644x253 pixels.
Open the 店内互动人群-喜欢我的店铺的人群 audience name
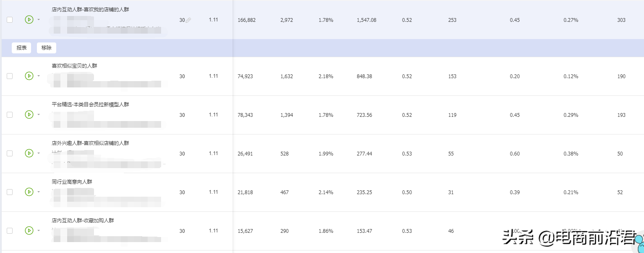click(x=93, y=9)
